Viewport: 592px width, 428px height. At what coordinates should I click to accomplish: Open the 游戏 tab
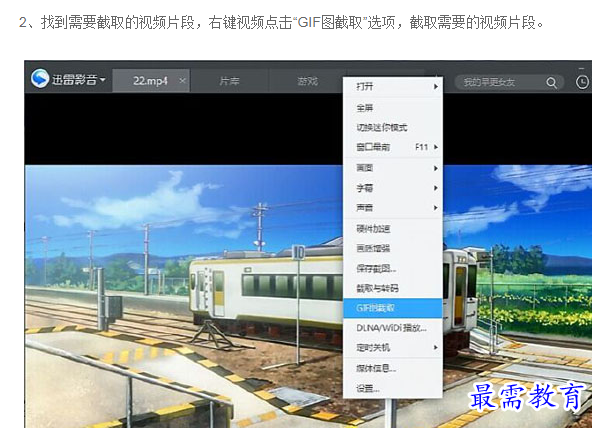coord(307,81)
